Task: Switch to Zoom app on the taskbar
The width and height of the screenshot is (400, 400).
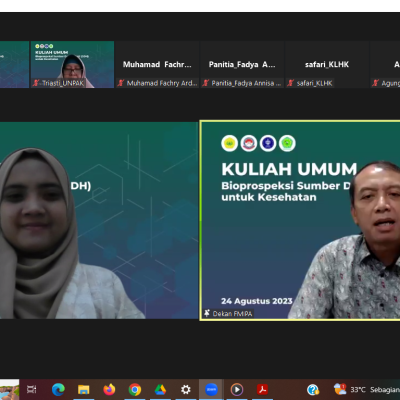Action: 211,389
